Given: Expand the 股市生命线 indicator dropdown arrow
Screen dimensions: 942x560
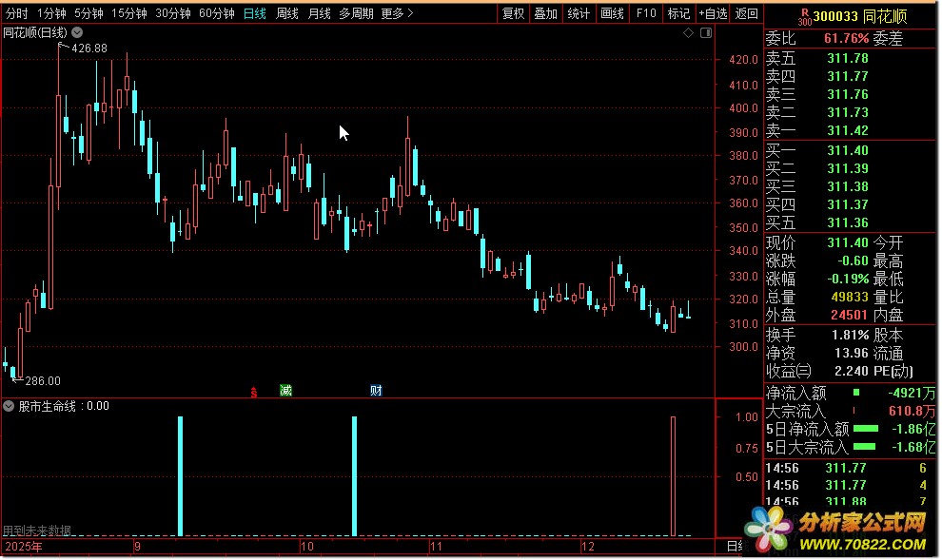Looking at the screenshot, I should [9, 406].
